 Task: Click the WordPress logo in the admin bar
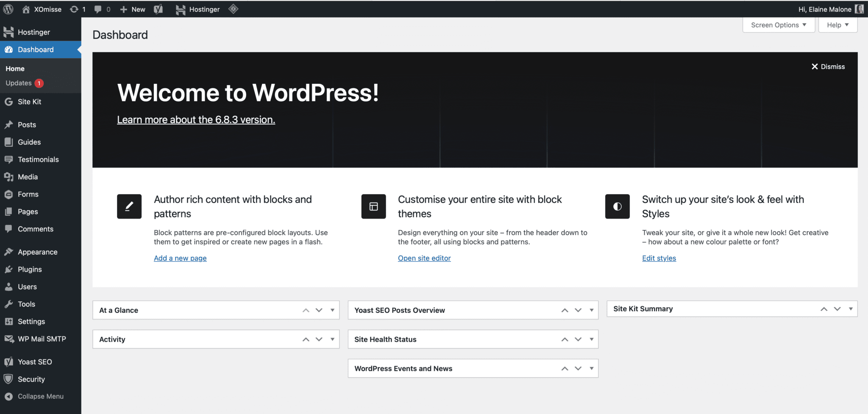point(8,9)
